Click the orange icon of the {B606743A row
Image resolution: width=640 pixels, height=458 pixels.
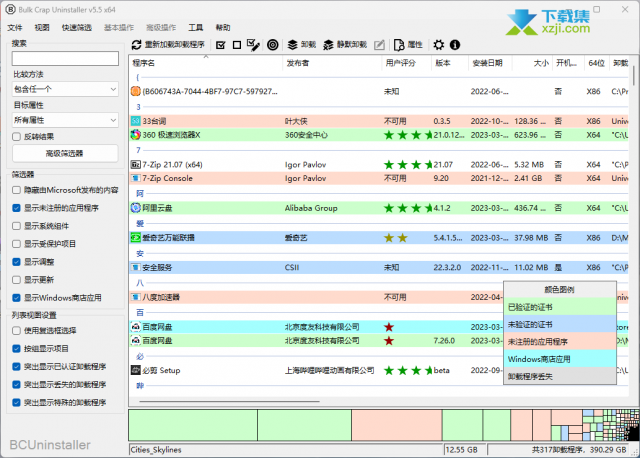(136, 91)
